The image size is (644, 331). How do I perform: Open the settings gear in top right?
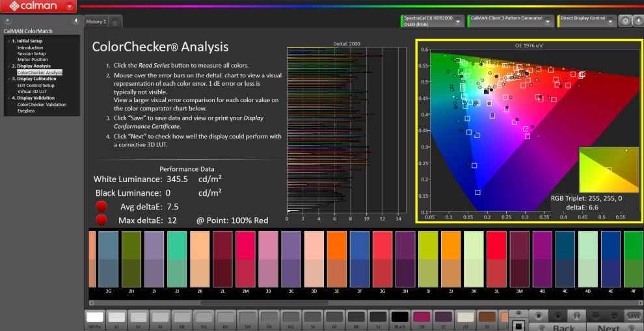[624, 21]
